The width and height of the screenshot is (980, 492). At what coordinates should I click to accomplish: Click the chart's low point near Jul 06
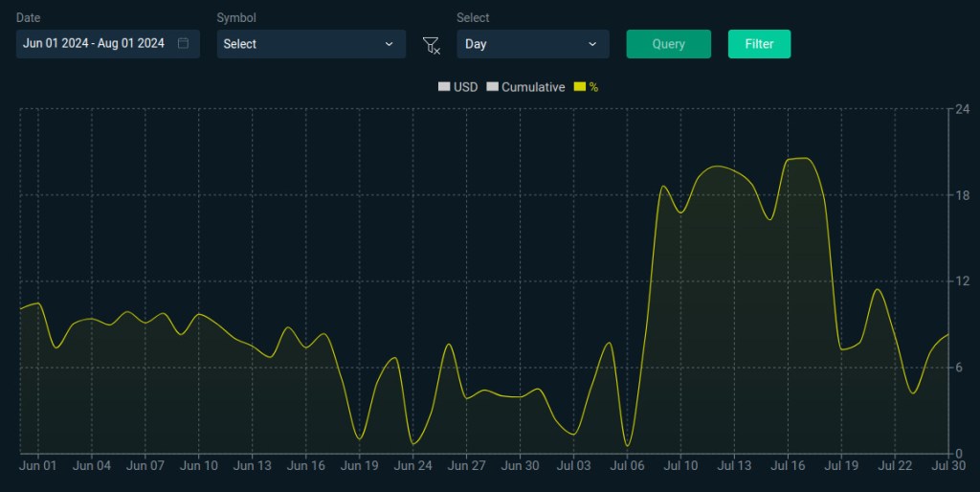pyautogui.click(x=627, y=445)
